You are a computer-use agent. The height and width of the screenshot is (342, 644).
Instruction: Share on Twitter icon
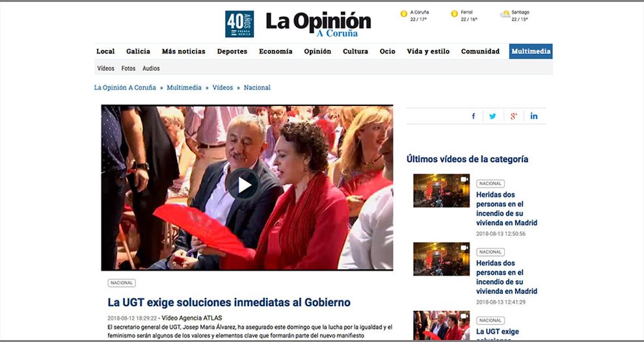tap(492, 116)
